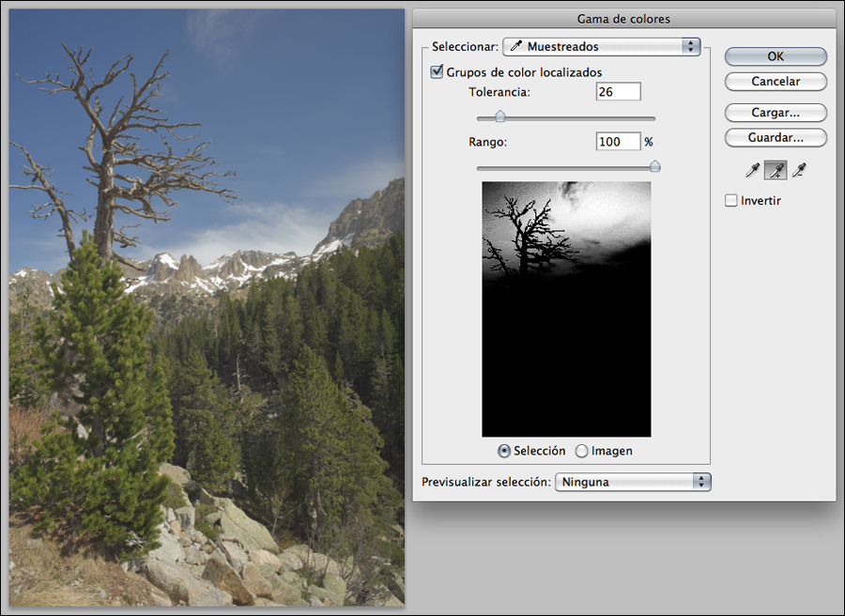Click the Gama de colores title bar
Image resolution: width=845 pixels, height=616 pixels.
[x=624, y=19]
